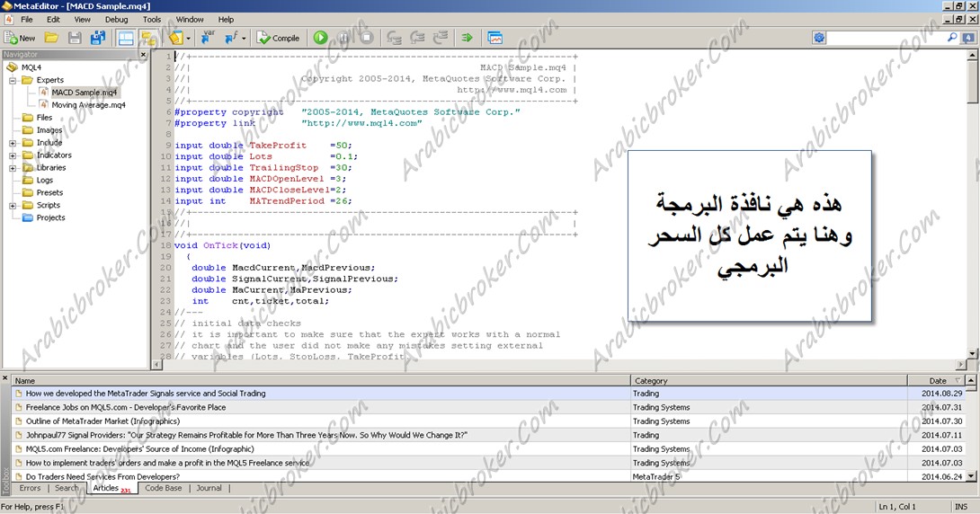Collapse the Experts folder
Screen dimensions: 980x514
click(x=13, y=80)
